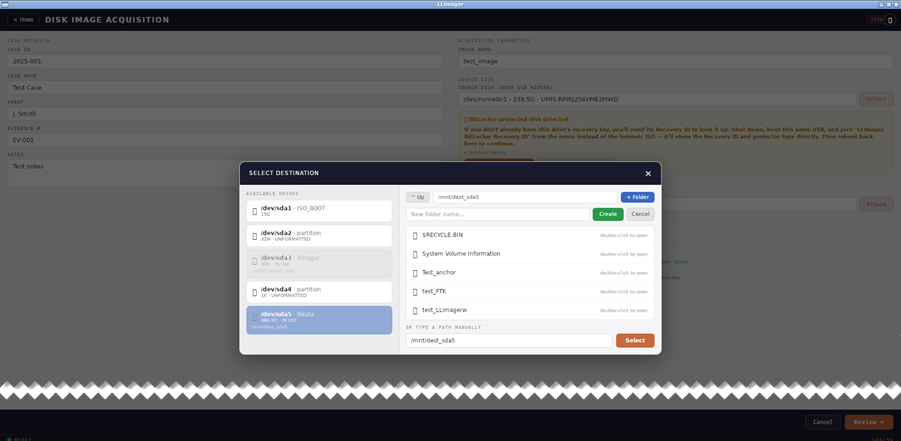The image size is (901, 441).
Task: Click the green Create button
Action: (608, 214)
